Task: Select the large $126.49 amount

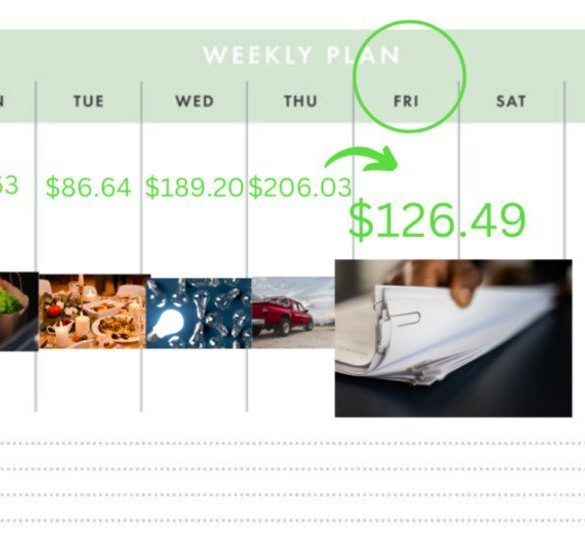Action: (437, 220)
